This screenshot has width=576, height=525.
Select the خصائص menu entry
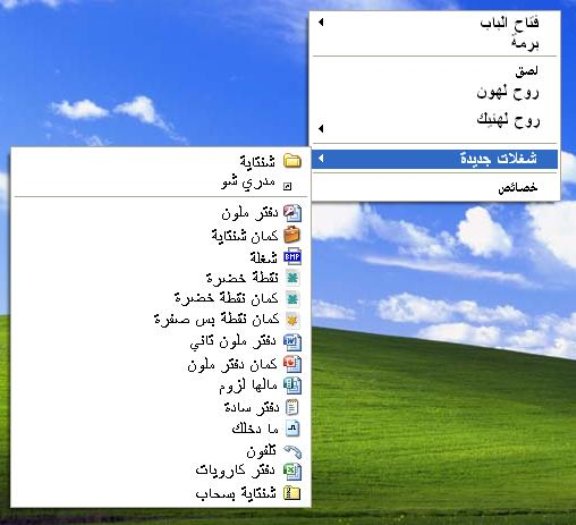pyautogui.click(x=436, y=188)
